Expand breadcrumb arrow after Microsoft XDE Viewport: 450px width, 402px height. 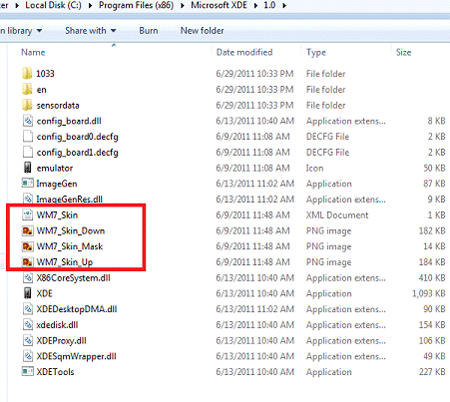tap(255, 5)
